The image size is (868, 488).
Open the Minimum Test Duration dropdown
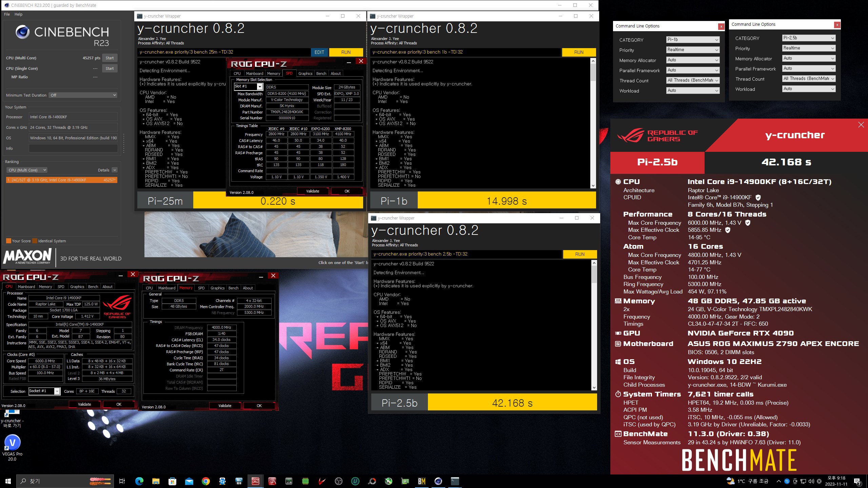[x=83, y=95]
